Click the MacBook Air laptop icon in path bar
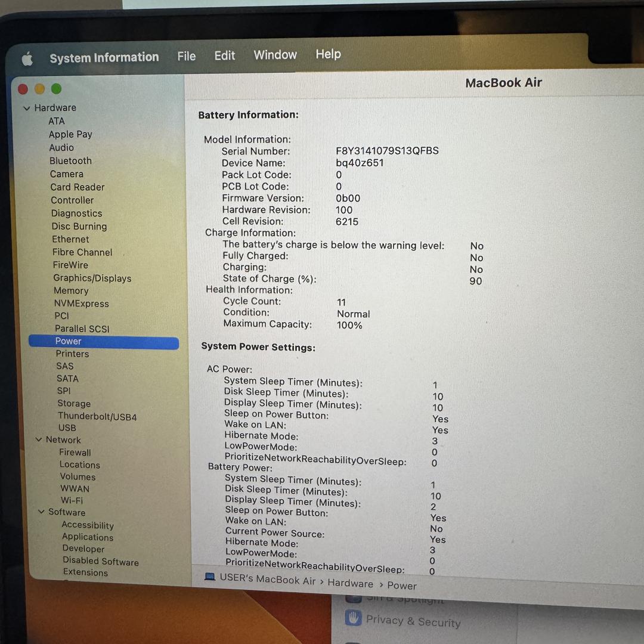The height and width of the screenshot is (644, 644). pos(210,577)
